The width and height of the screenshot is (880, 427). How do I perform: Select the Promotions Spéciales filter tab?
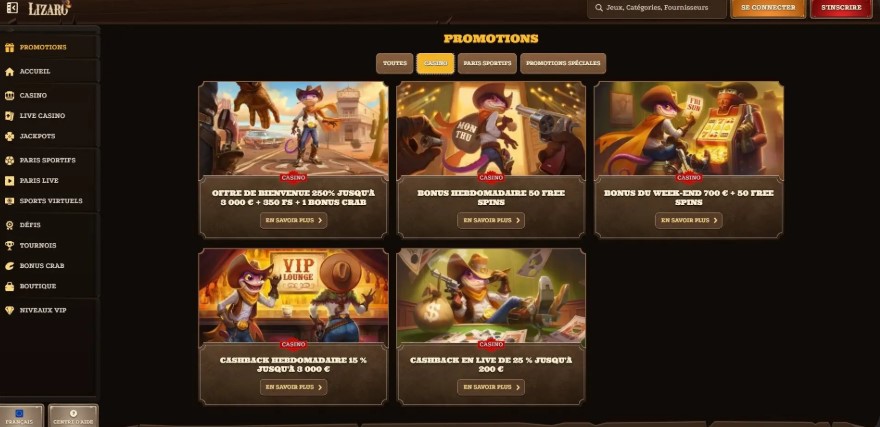[563, 63]
